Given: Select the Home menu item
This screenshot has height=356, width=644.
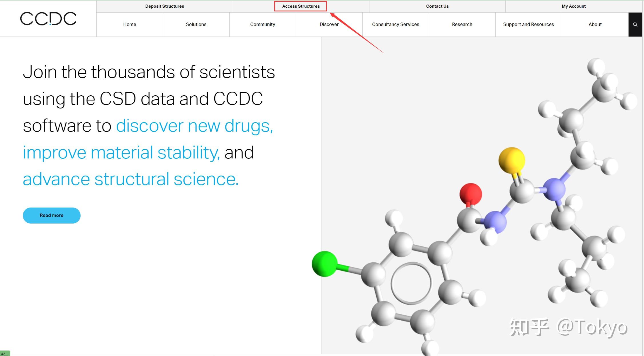Looking at the screenshot, I should point(129,24).
